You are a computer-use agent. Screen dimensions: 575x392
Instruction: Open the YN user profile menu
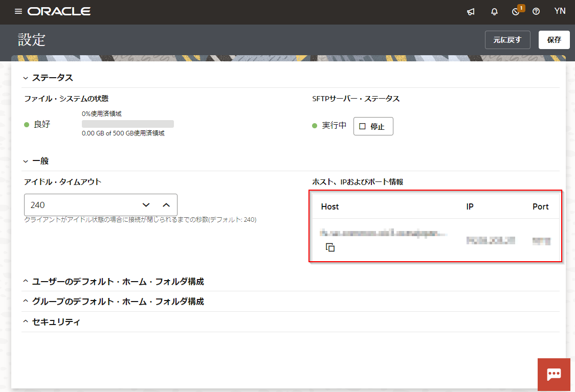tap(560, 11)
